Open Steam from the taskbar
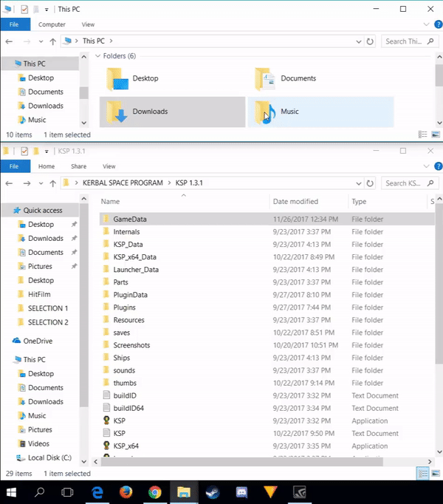The width and height of the screenshot is (443, 504). [x=213, y=492]
